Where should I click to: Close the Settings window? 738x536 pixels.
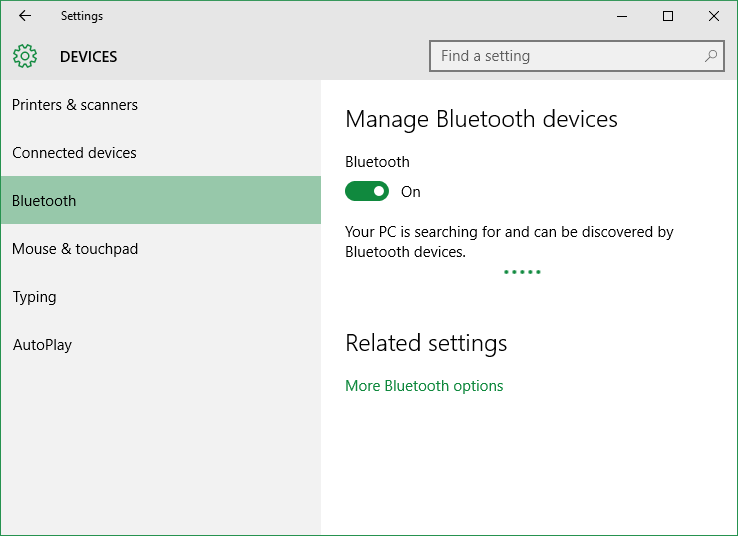(x=714, y=16)
